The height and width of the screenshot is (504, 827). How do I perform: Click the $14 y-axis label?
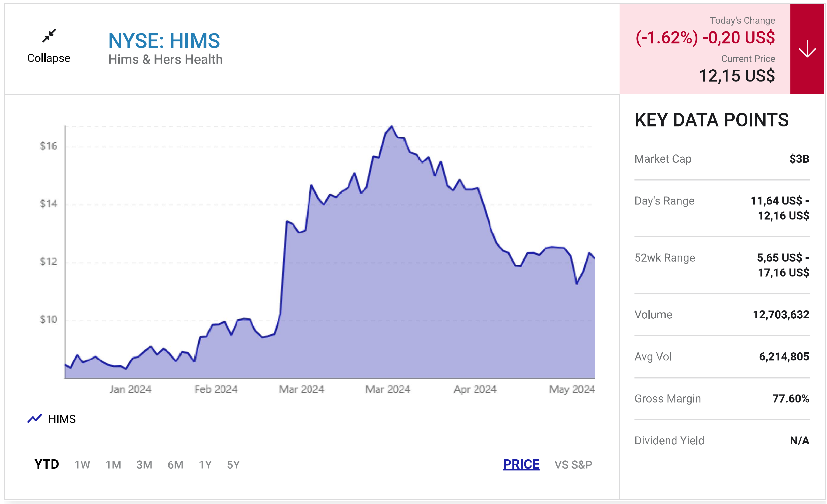(x=49, y=204)
